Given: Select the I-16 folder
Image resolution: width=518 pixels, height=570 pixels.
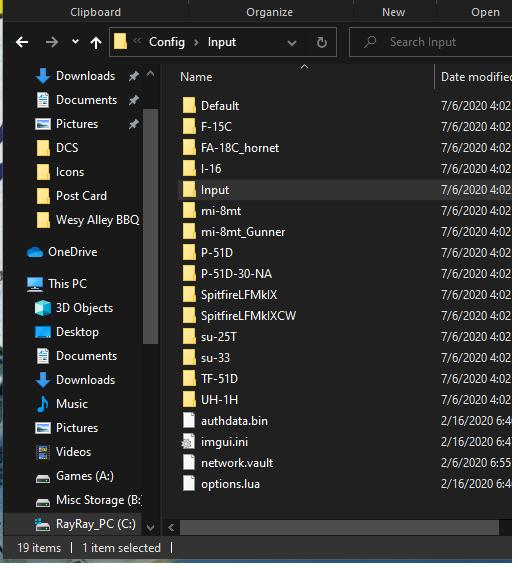Looking at the screenshot, I should 202,169.
